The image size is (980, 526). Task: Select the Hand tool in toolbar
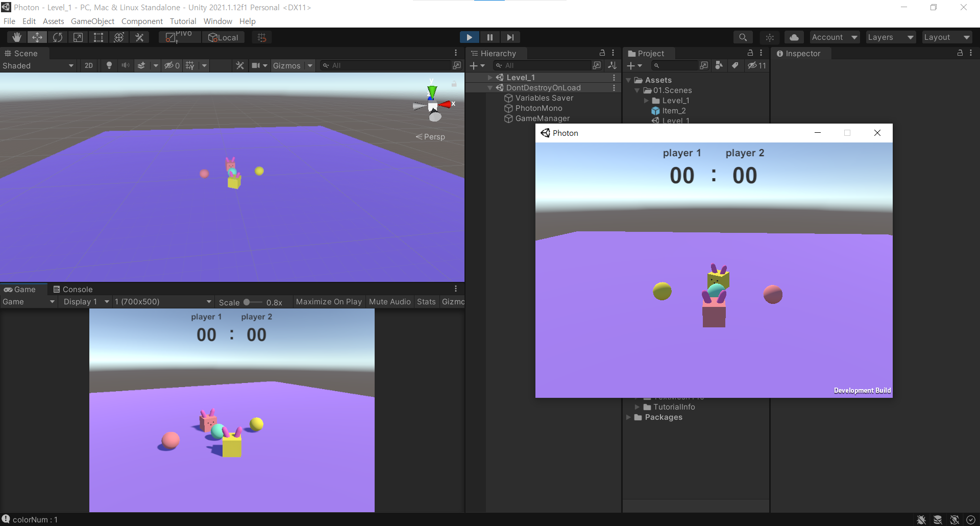17,37
